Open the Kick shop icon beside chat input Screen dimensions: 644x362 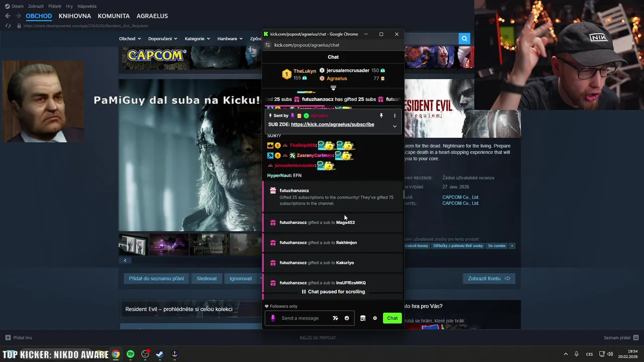pos(363,318)
